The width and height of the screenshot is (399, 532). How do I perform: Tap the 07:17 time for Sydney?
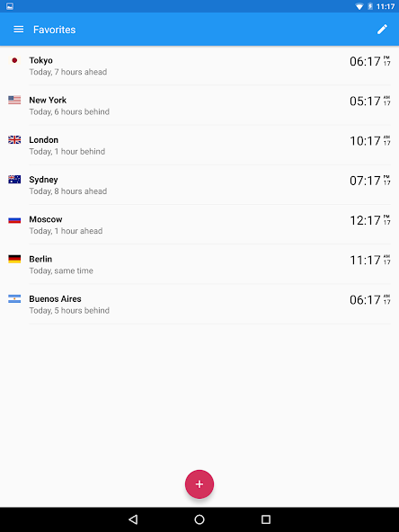(x=365, y=181)
